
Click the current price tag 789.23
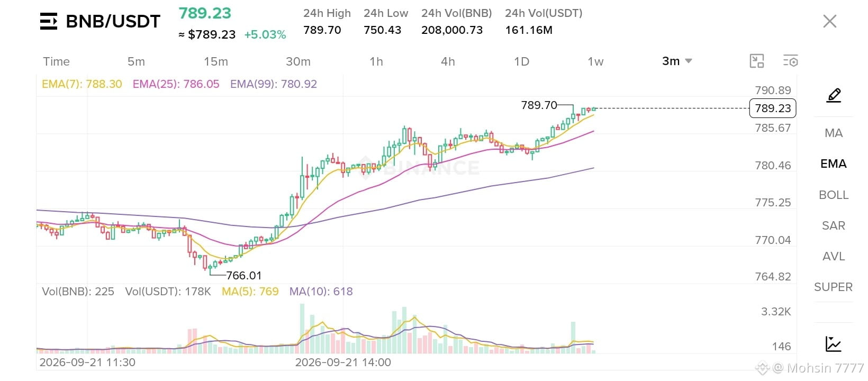coord(773,108)
